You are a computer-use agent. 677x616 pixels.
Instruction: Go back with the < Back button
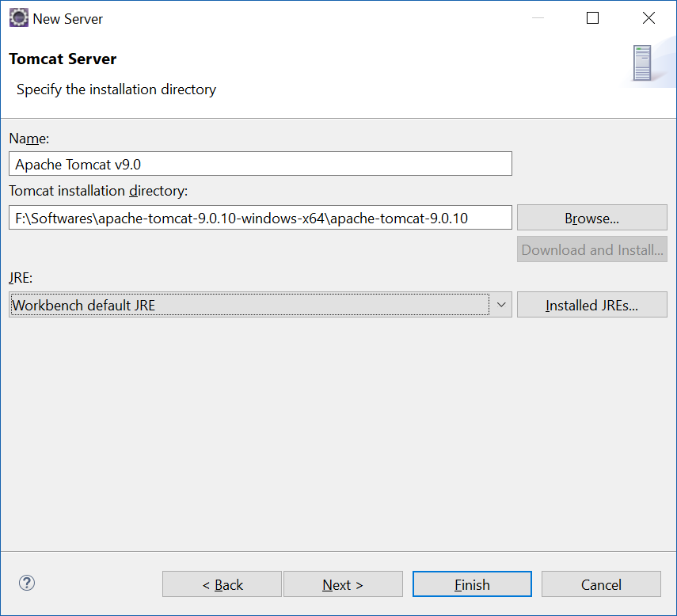pyautogui.click(x=222, y=584)
